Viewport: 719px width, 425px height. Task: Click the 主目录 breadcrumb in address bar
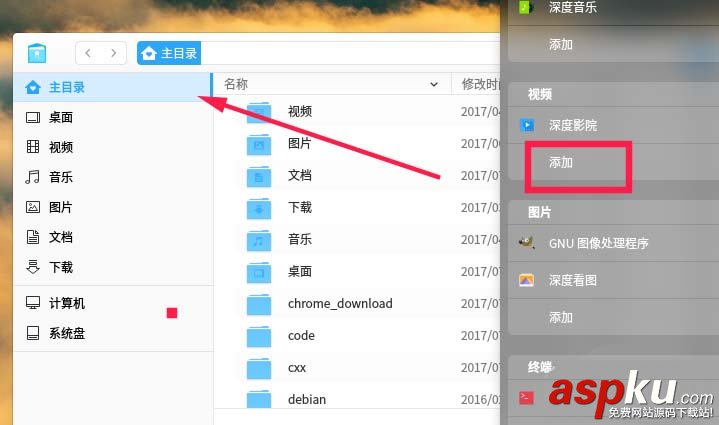pos(169,53)
